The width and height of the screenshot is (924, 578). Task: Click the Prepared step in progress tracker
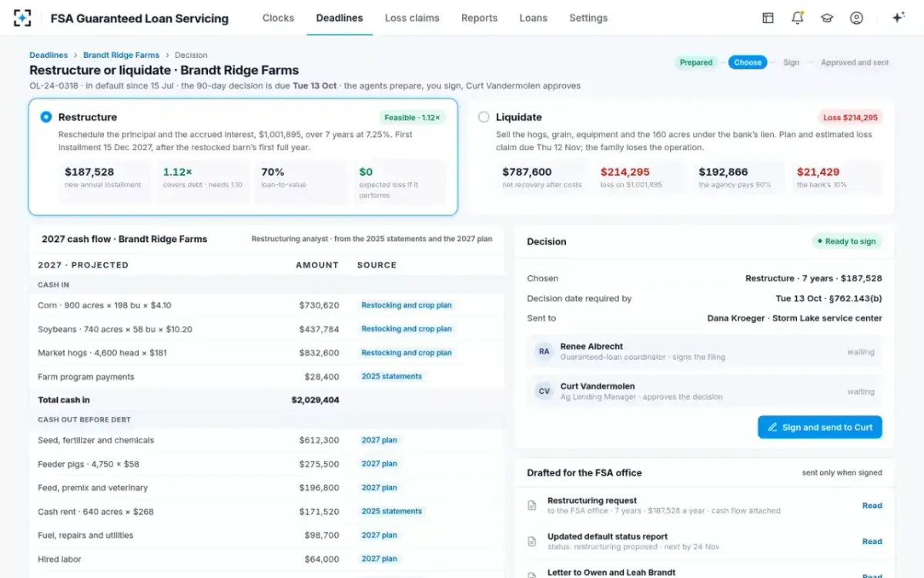(x=696, y=62)
